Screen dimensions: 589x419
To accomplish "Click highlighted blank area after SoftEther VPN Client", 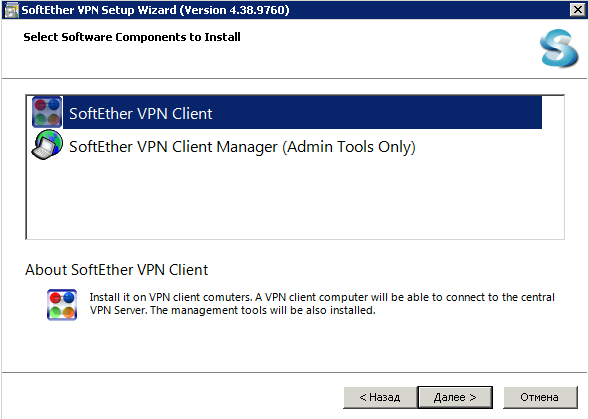I will click(x=377, y=113).
